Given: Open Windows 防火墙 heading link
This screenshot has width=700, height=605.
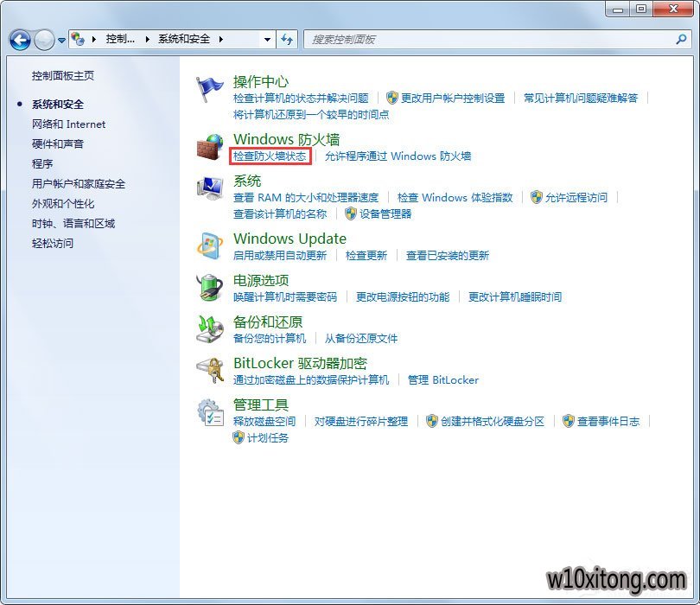Looking at the screenshot, I should tap(287, 139).
